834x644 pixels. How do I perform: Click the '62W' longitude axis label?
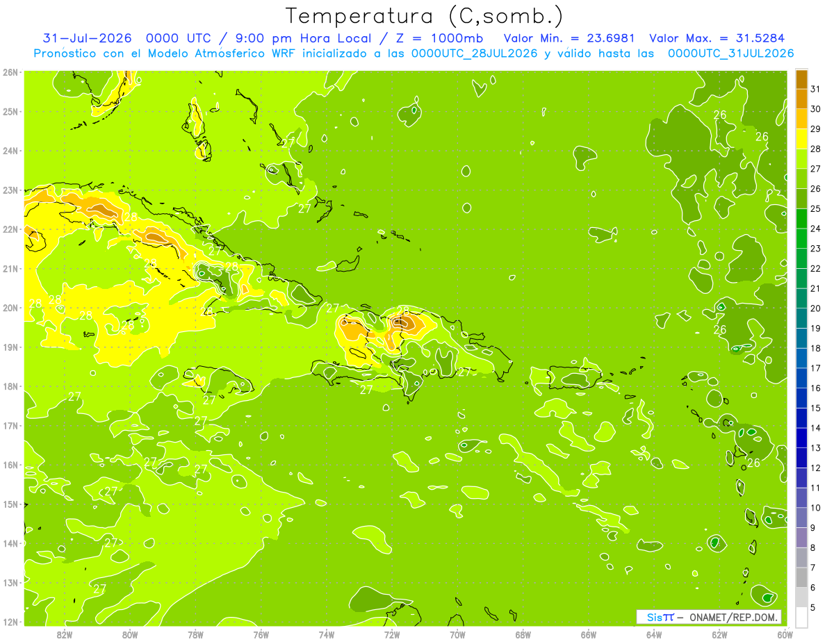pyautogui.click(x=719, y=635)
